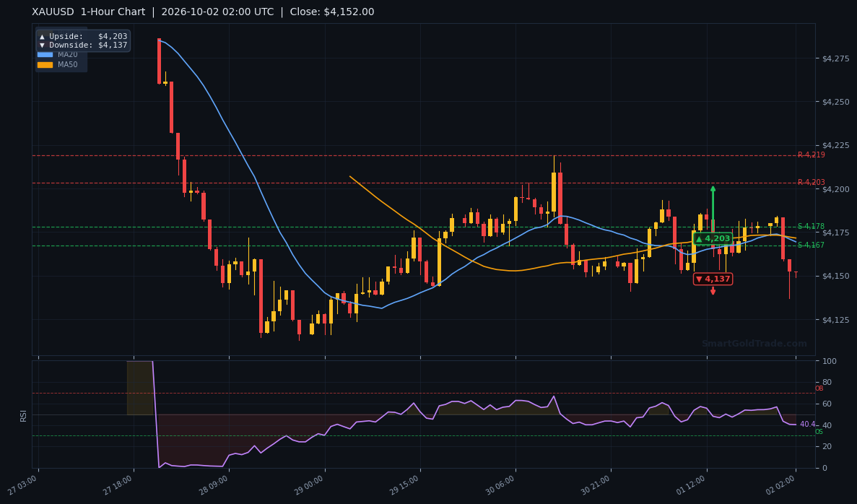Click the RSI axis 80 label
The image size is (857, 504).
coord(827,383)
